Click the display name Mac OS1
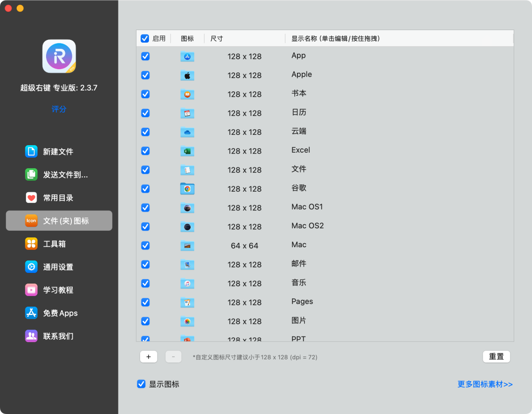 307,207
